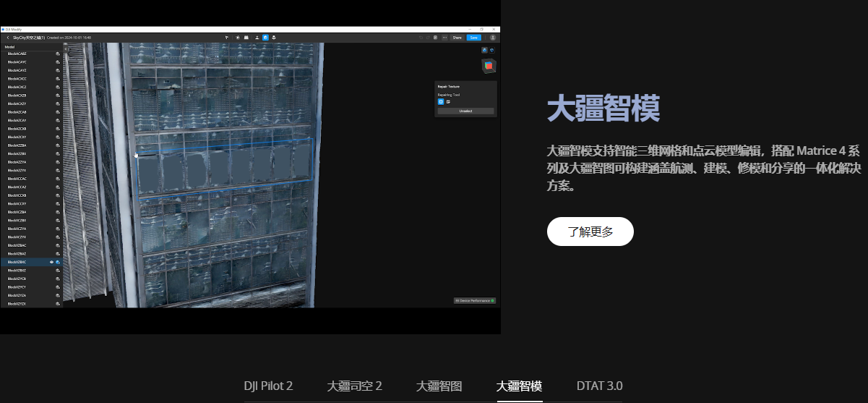
Task: Open the user account avatar icon
Action: click(493, 37)
